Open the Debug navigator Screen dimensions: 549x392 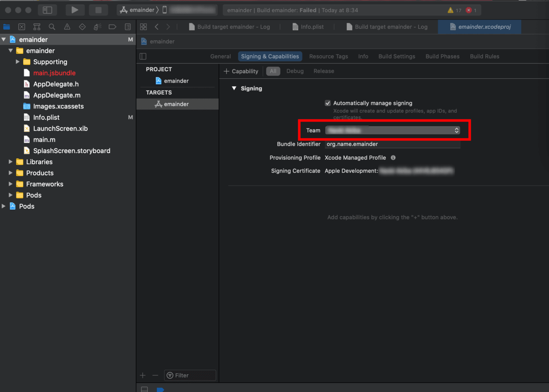(x=97, y=27)
